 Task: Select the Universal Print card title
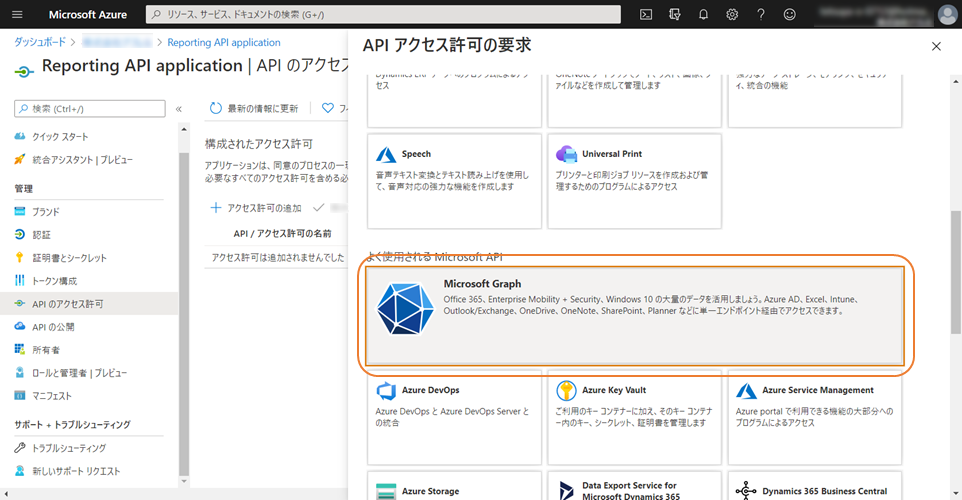tap(612, 154)
